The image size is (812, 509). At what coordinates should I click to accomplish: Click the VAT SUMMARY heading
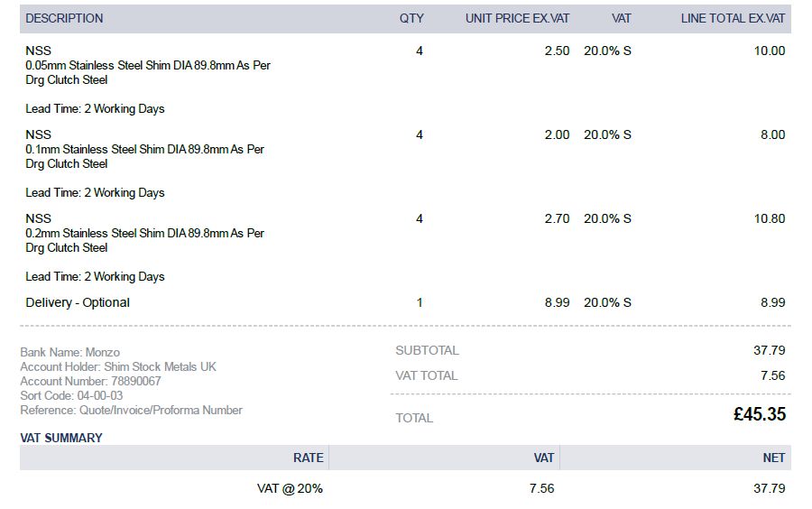click(x=61, y=439)
